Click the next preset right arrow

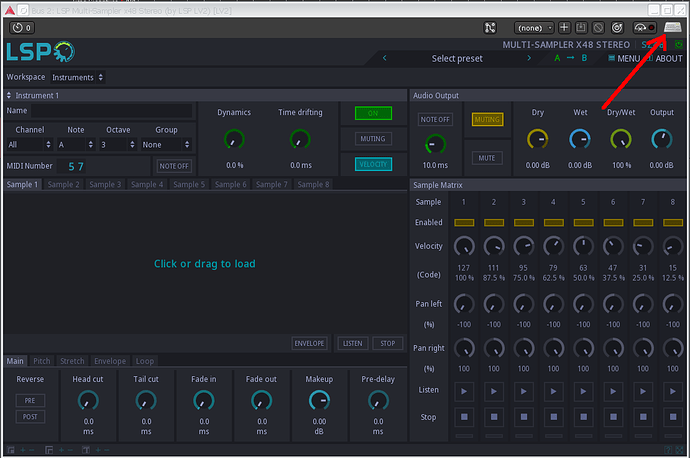pyautogui.click(x=531, y=59)
